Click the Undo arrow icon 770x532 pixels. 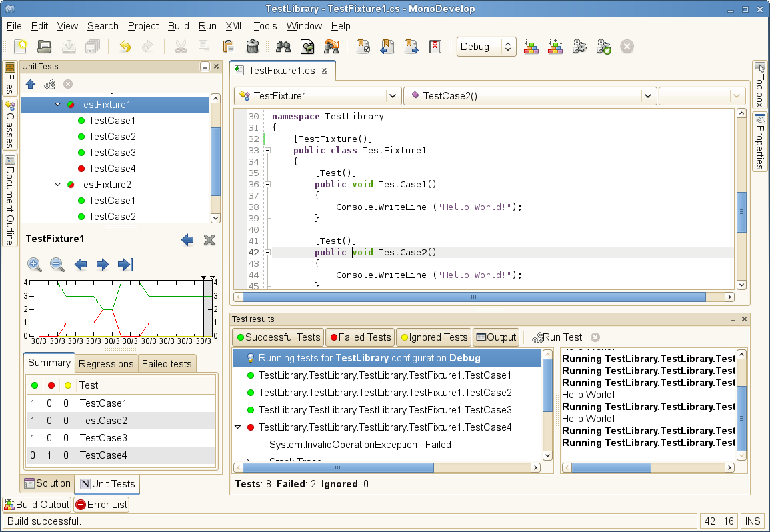(x=125, y=47)
